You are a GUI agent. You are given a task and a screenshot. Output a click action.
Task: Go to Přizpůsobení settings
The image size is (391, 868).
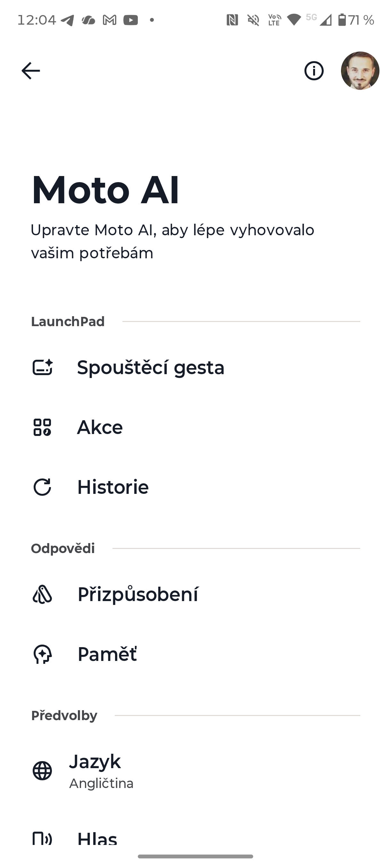click(x=138, y=594)
